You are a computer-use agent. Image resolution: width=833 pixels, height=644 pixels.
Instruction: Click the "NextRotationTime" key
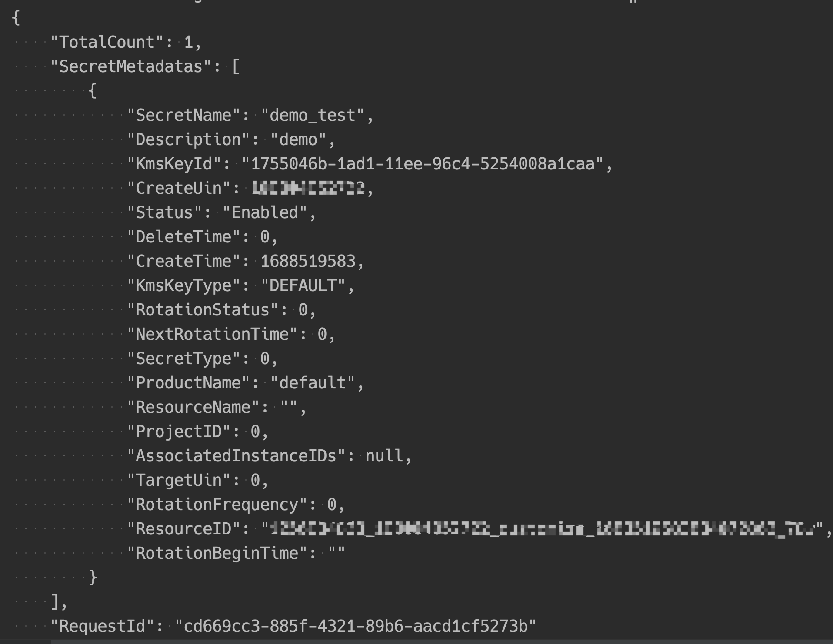point(212,335)
